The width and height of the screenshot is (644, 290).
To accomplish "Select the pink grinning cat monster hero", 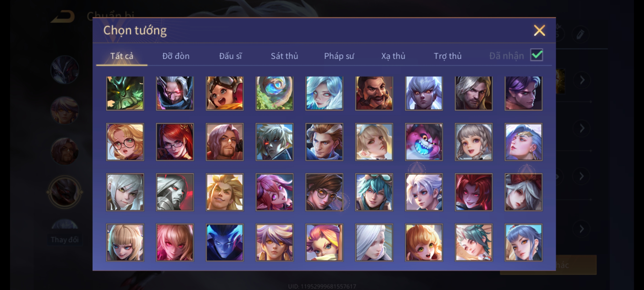I will (x=424, y=142).
